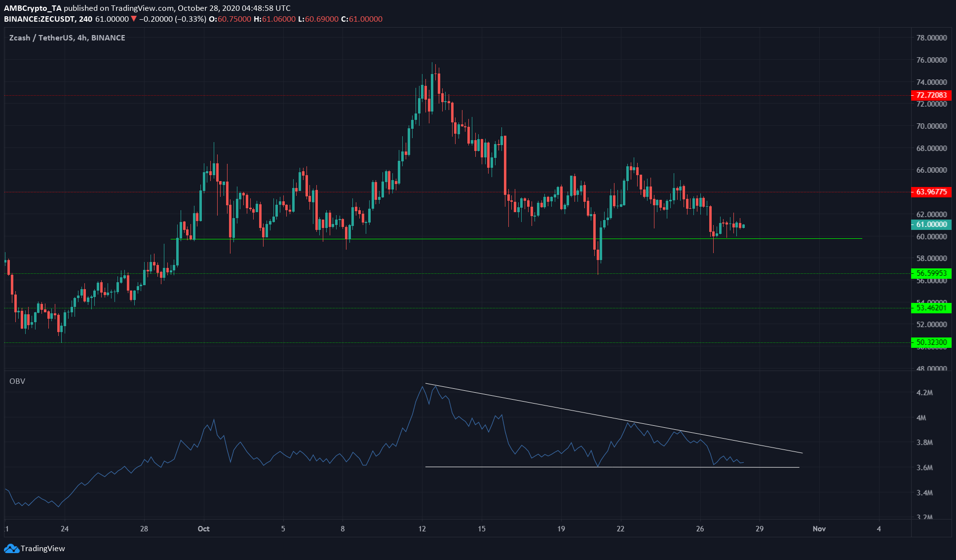Click the H:61.06000 high value

coord(274,19)
